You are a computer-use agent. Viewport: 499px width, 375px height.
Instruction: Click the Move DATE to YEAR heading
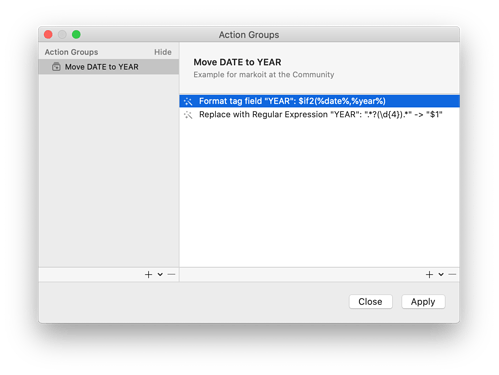click(x=237, y=62)
